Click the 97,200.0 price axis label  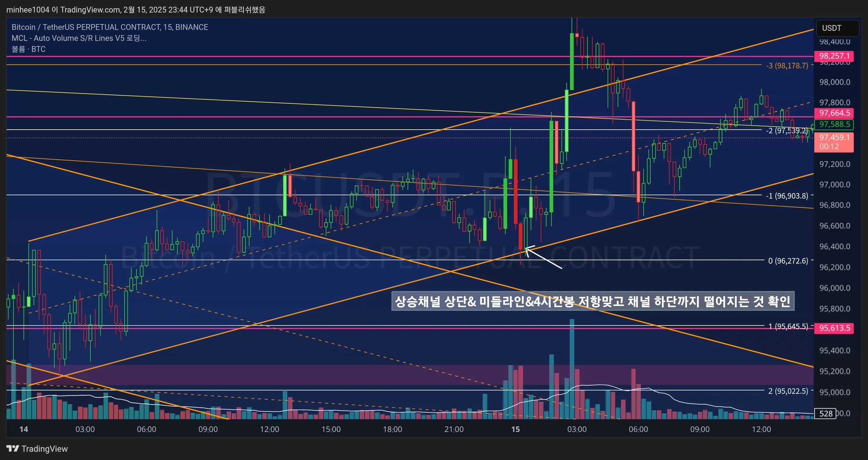(835, 164)
